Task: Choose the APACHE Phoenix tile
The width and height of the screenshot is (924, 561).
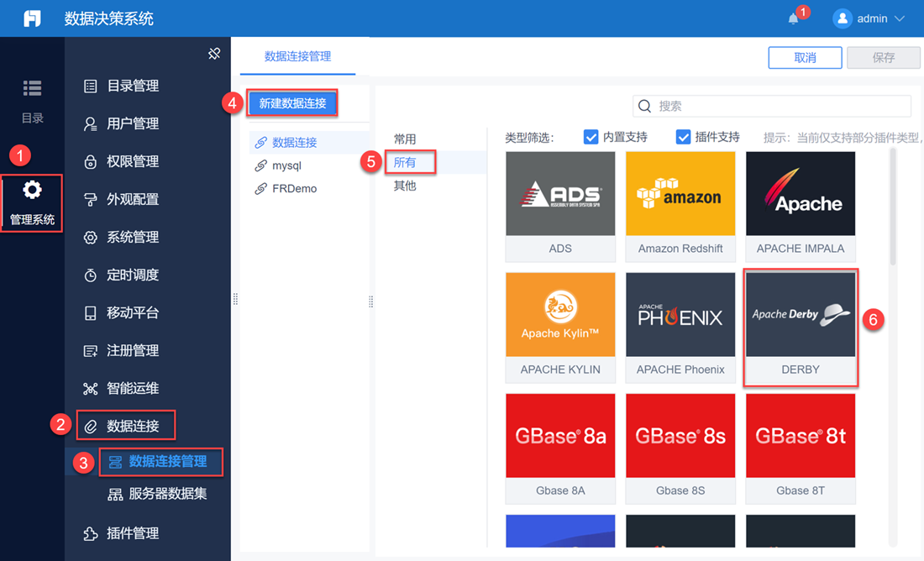Action: 680,327
